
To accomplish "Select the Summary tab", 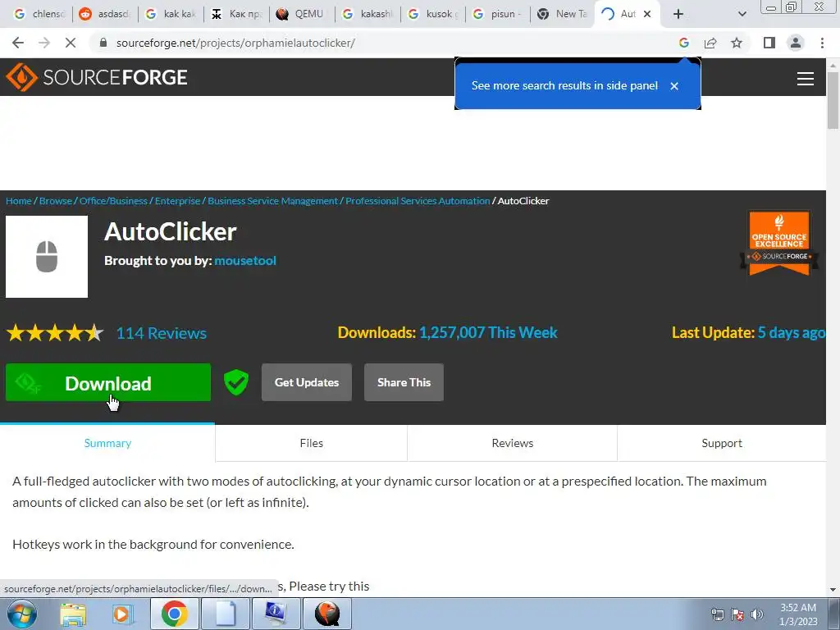I will (107, 443).
